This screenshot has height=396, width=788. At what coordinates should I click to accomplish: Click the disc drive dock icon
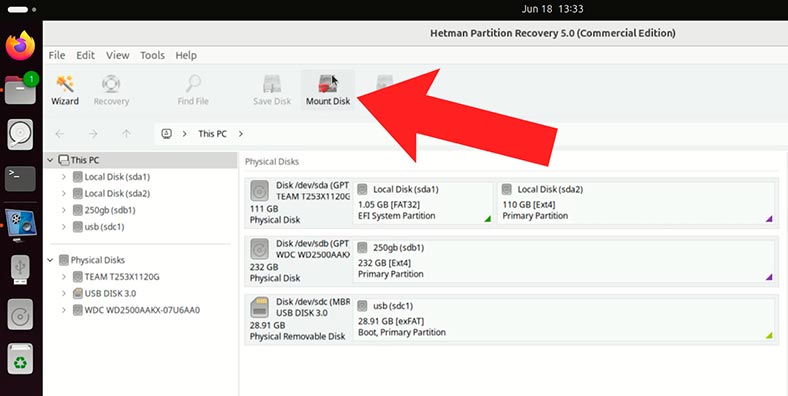pyautogui.click(x=20, y=315)
